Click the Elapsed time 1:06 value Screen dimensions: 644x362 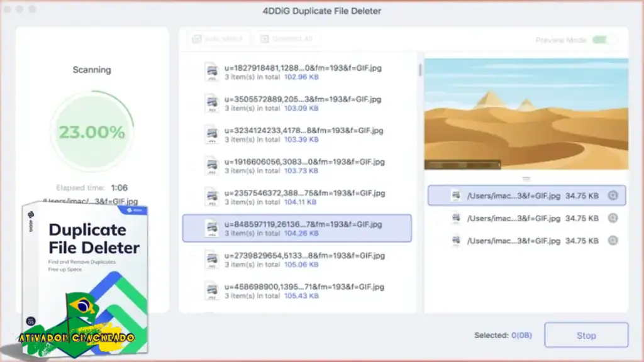(x=119, y=187)
